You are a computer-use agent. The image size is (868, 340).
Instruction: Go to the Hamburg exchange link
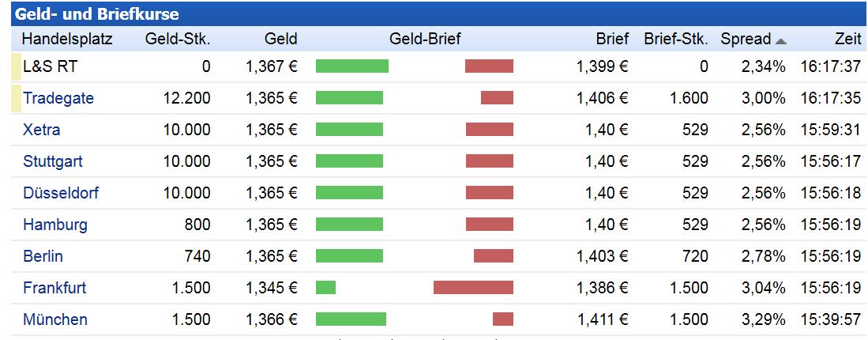click(x=54, y=225)
